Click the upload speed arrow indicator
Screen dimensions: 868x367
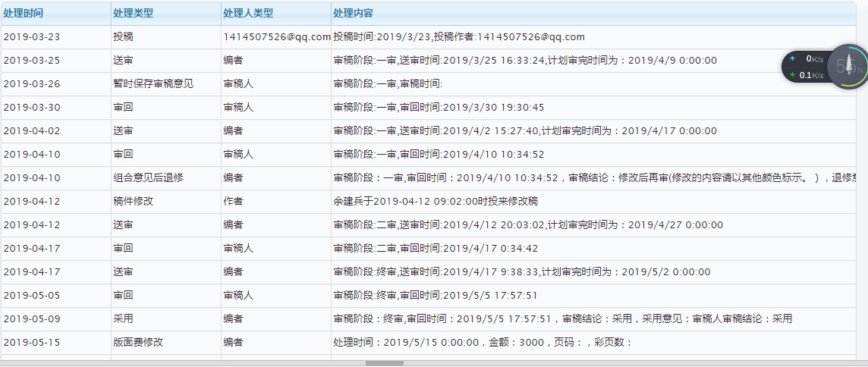click(792, 58)
